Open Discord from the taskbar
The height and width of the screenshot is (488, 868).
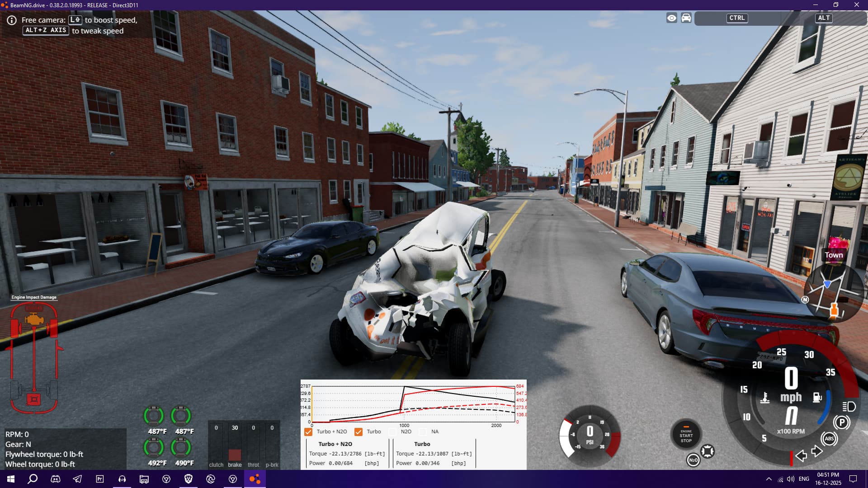pyautogui.click(x=56, y=479)
